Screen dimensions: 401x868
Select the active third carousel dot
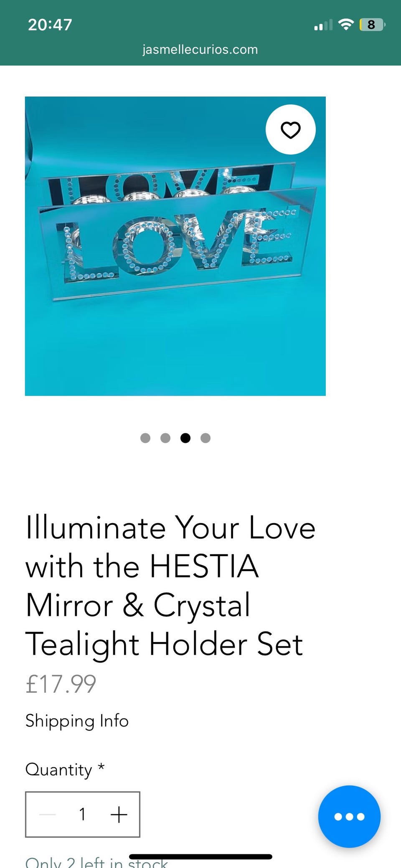185,438
